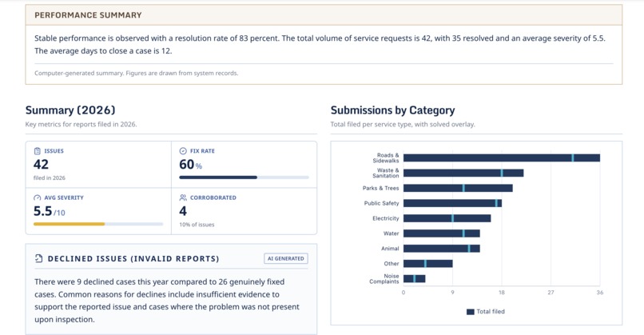This screenshot has height=335, width=644.
Task: Click the Declined Issues document icon
Action: [x=38, y=258]
